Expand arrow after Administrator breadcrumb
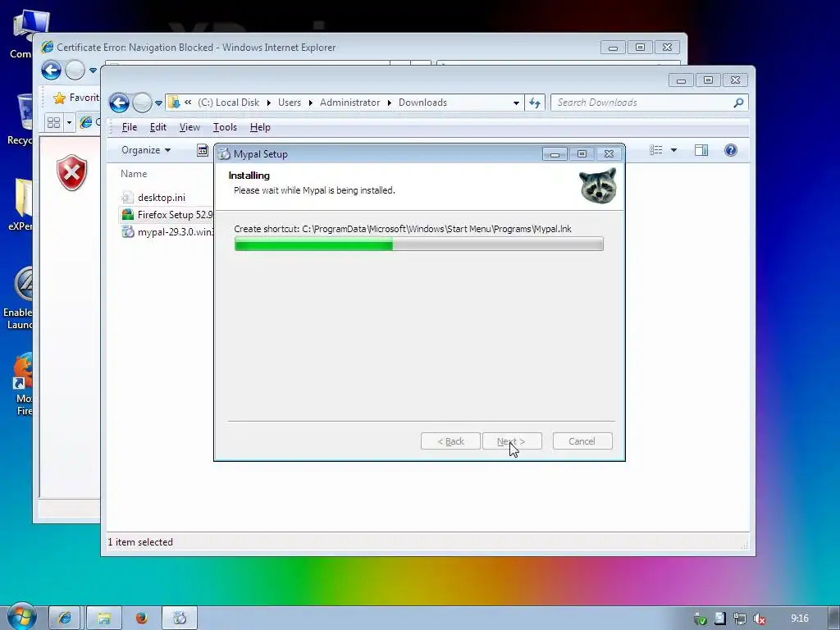 [x=390, y=103]
